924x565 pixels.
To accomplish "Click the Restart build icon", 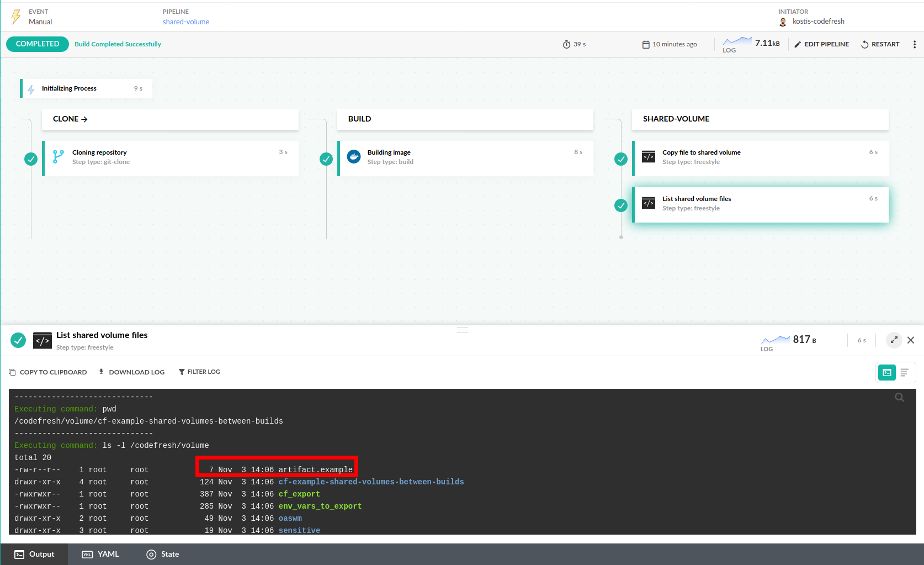I will coord(865,44).
